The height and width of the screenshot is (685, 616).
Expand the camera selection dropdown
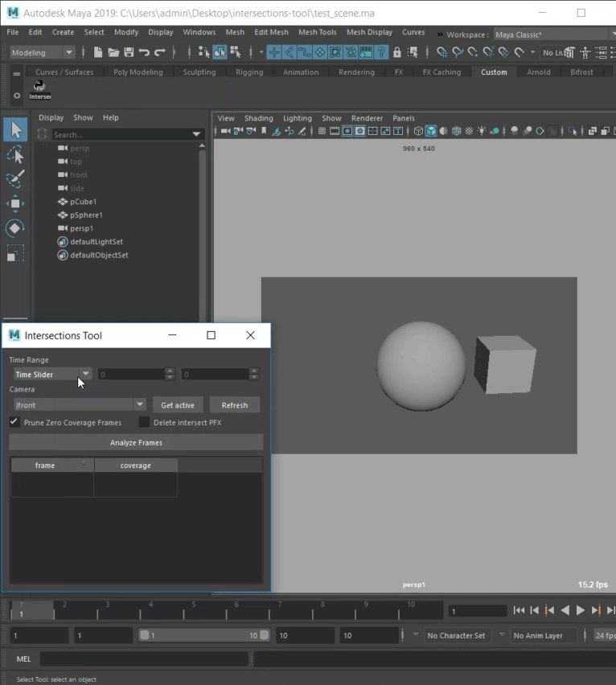(139, 405)
